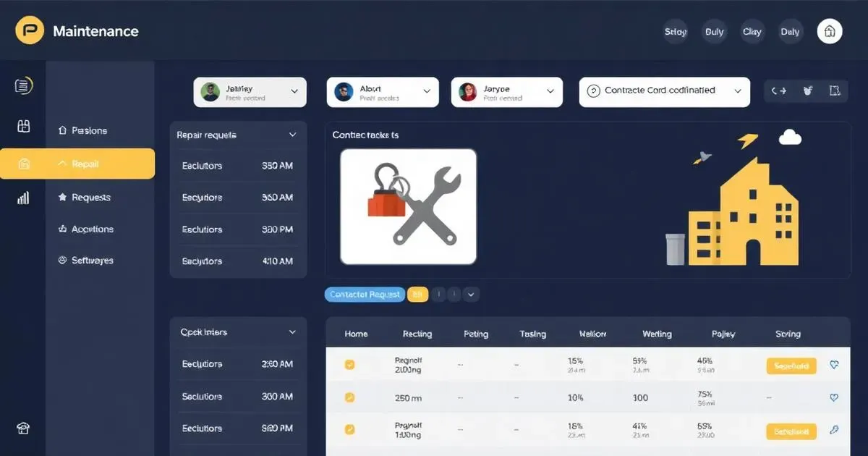
Task: Click the small yellow pill after Contactet Request
Action: pyautogui.click(x=417, y=295)
